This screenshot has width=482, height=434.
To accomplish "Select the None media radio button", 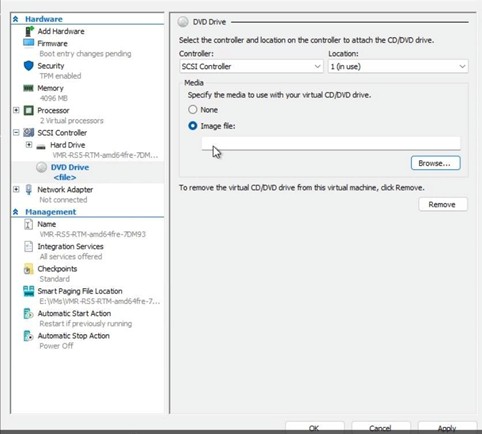I will [x=193, y=110].
